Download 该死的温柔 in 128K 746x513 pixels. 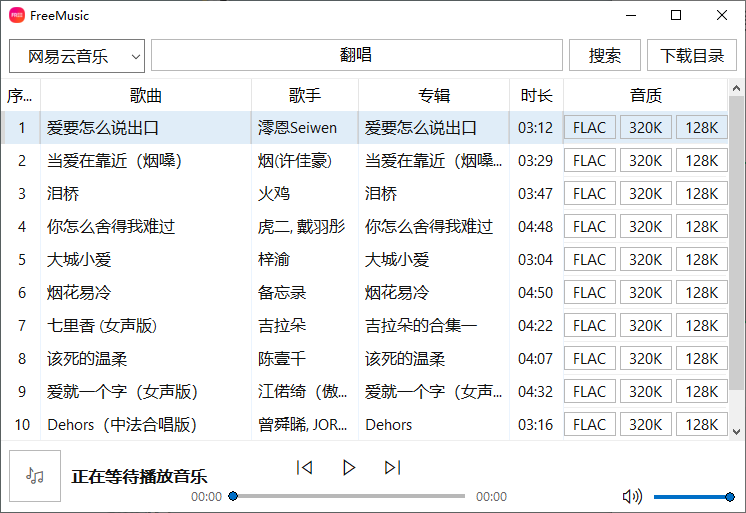(702, 358)
